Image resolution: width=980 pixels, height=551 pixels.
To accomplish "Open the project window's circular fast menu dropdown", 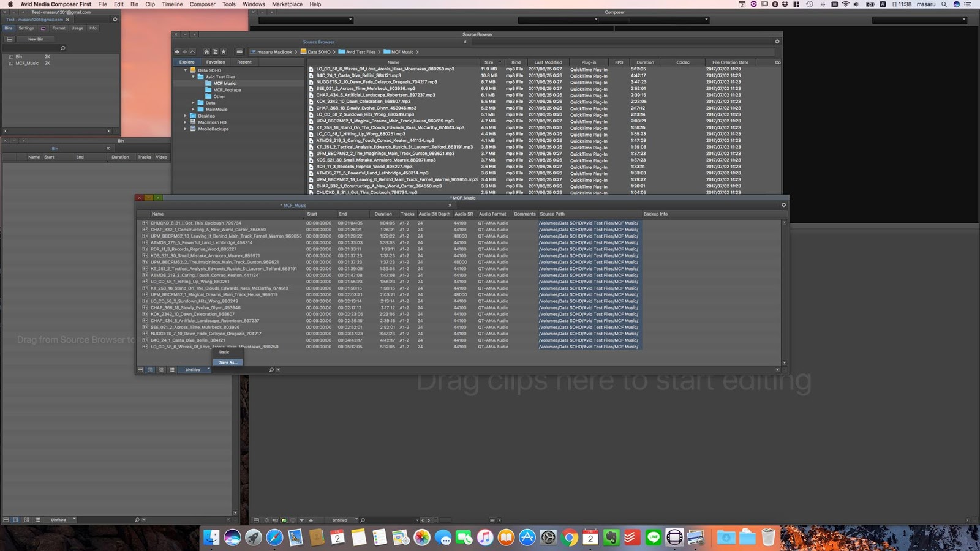I will [115, 20].
